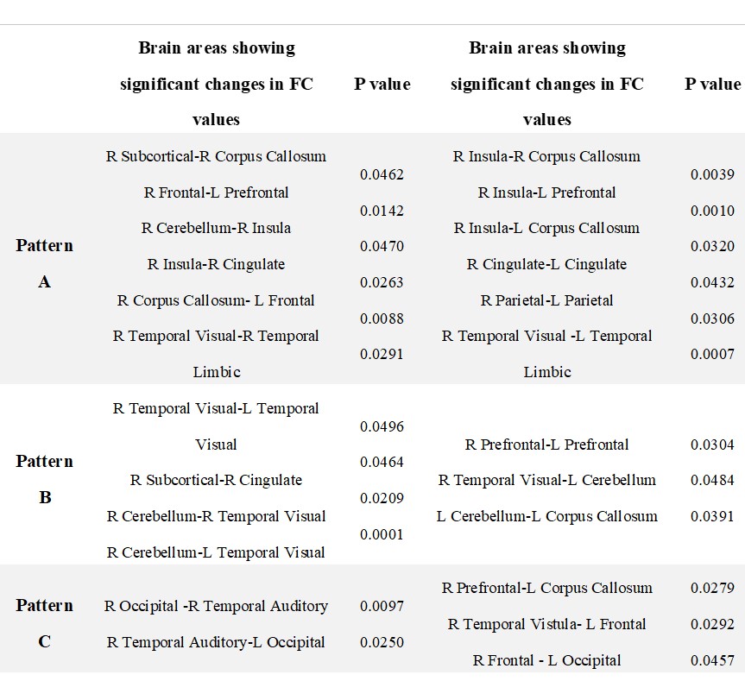
Task: Click the Pattern B row label
Action: [44, 479]
